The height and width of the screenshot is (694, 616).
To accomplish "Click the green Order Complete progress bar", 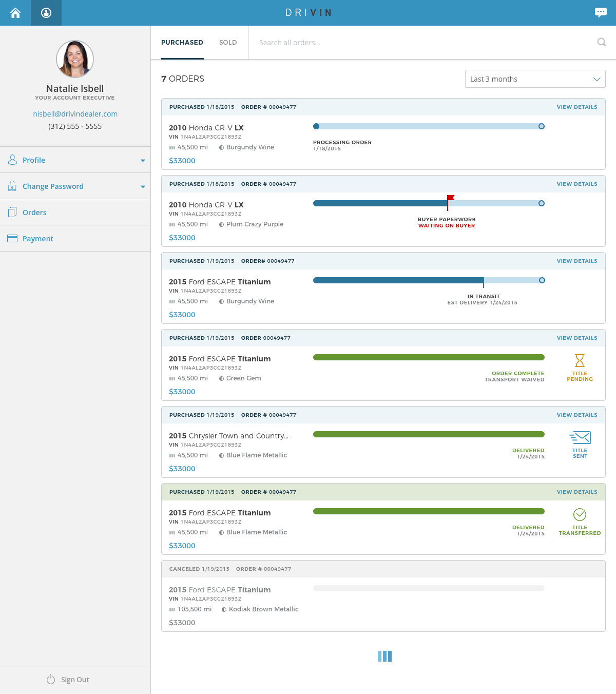I will click(x=429, y=357).
